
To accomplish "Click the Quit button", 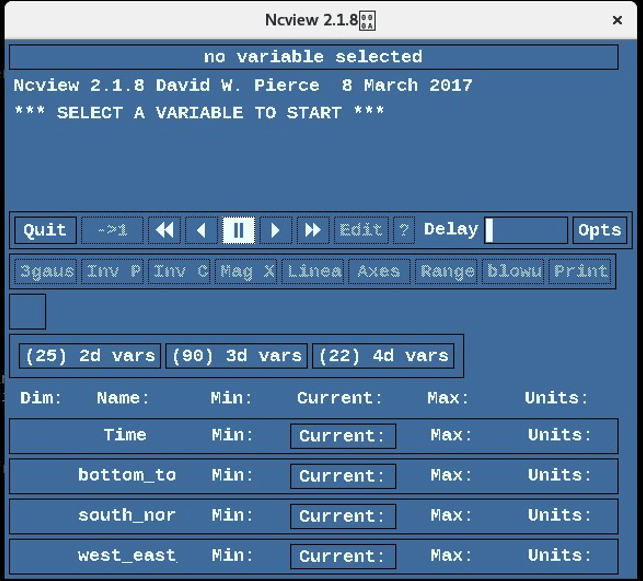I will coord(45,230).
